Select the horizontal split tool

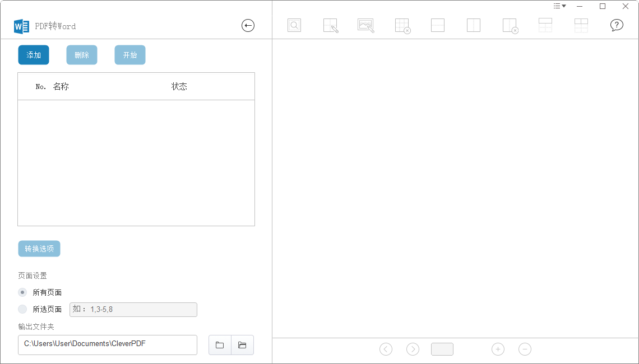pyautogui.click(x=437, y=25)
